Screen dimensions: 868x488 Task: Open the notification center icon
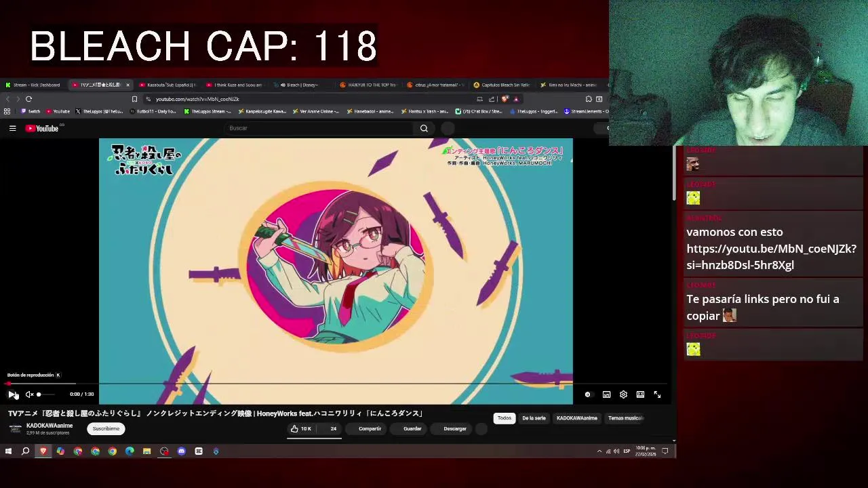(x=665, y=451)
